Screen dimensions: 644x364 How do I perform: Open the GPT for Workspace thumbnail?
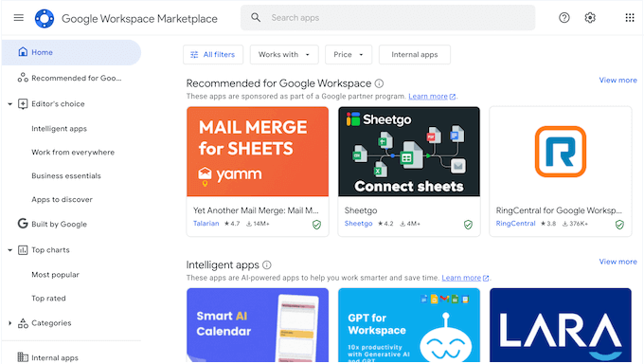tap(409, 325)
